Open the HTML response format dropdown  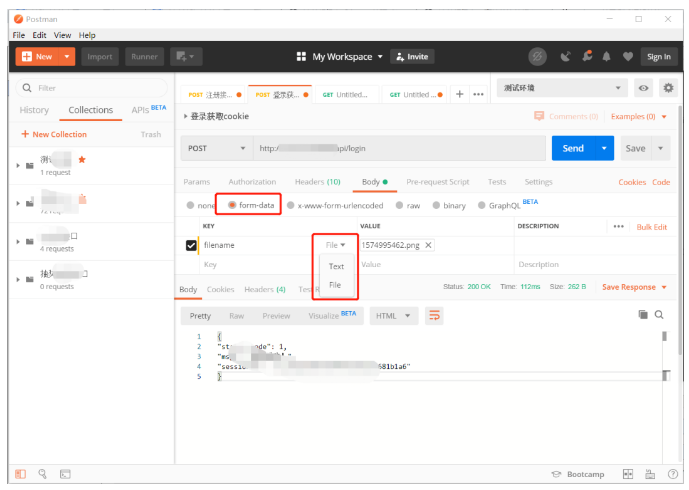(x=393, y=316)
